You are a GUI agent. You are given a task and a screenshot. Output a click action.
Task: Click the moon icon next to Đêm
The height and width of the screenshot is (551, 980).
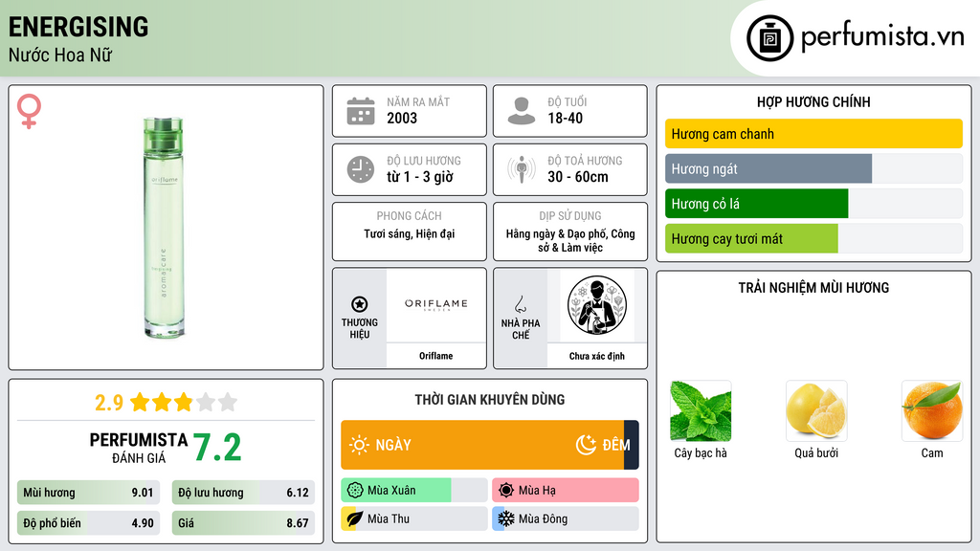click(x=586, y=445)
